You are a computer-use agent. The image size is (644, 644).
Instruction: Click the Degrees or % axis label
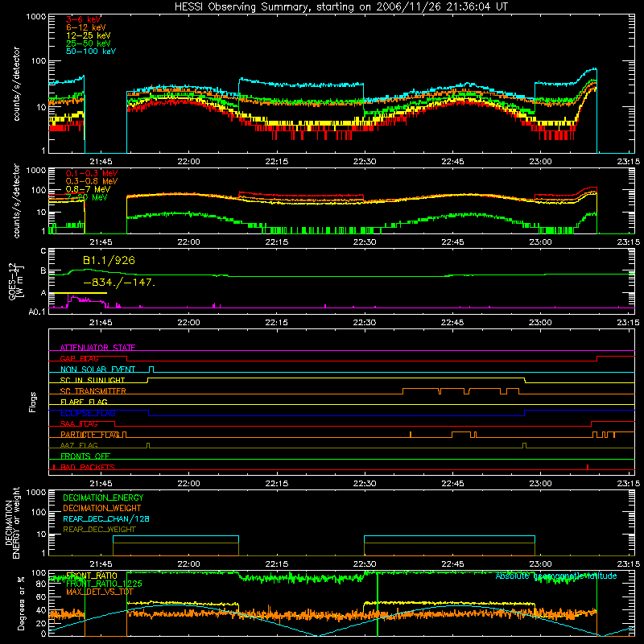click(x=21, y=603)
